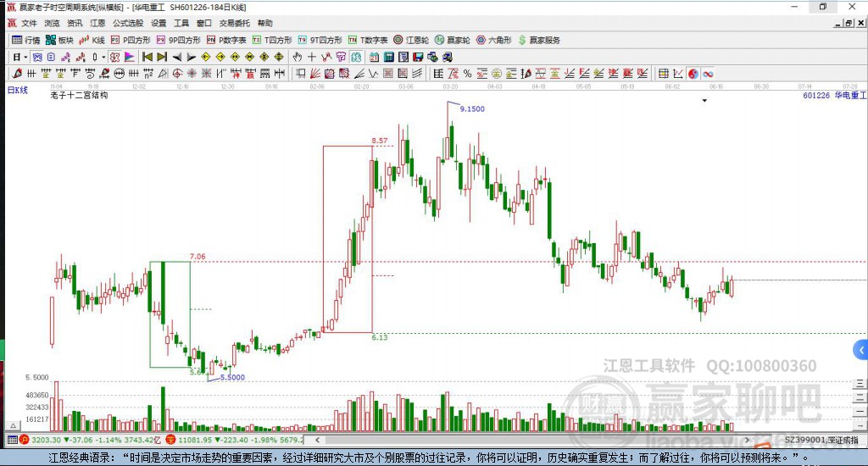Image resolution: width=868 pixels, height=466 pixels.
Task: Open the 日 period dropdown
Action: point(20,57)
